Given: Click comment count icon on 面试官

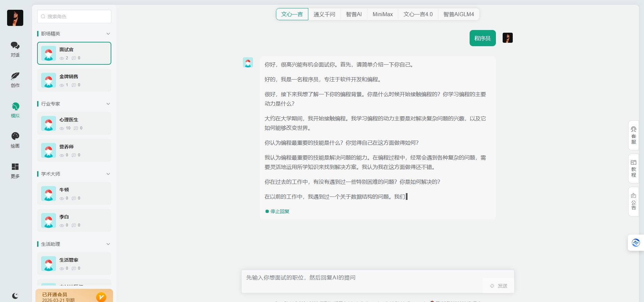Looking at the screenshot, I should (74, 58).
